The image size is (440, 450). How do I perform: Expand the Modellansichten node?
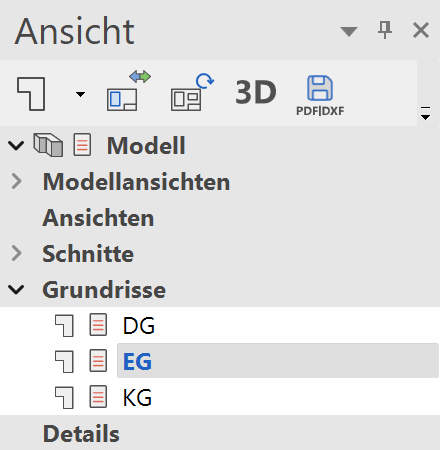tap(16, 182)
